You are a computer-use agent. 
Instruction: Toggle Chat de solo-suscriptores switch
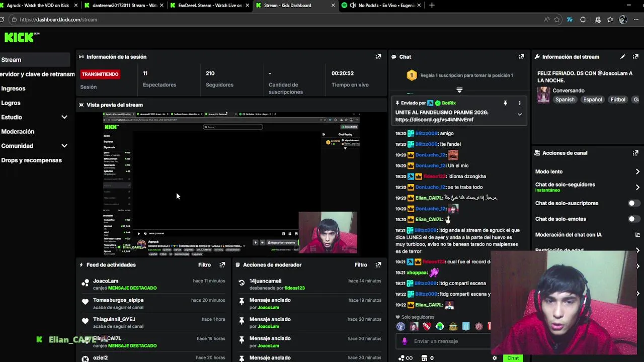[634, 203]
